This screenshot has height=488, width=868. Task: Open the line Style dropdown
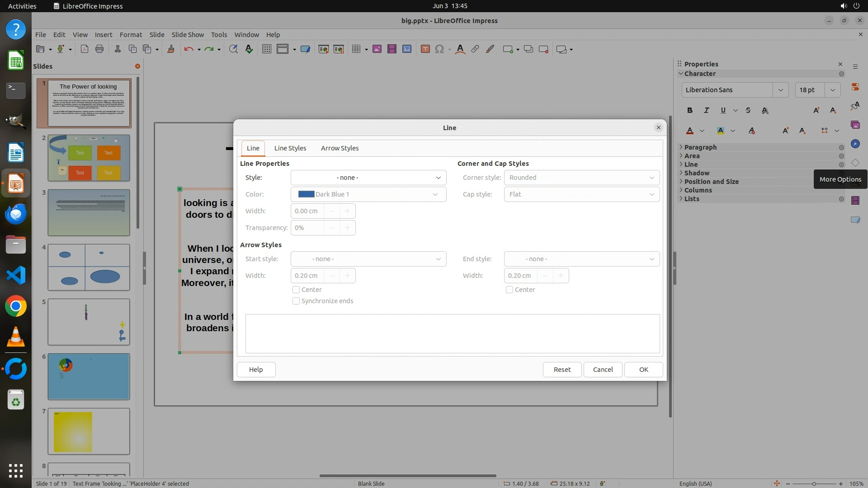click(368, 178)
